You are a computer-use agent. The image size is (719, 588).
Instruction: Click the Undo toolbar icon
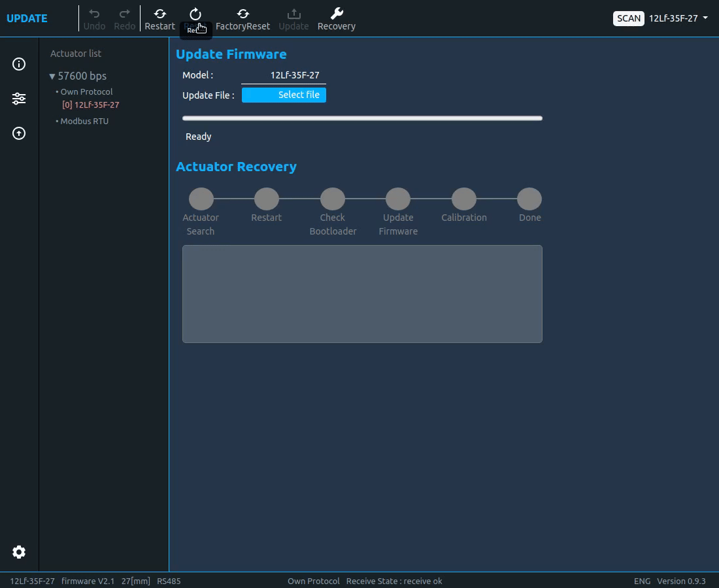click(x=94, y=14)
